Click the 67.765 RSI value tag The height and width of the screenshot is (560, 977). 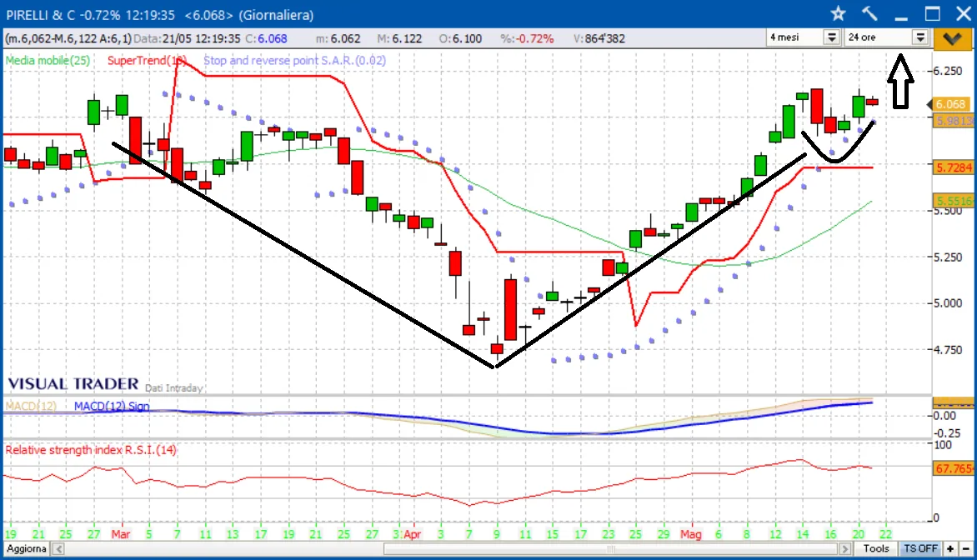tap(954, 468)
